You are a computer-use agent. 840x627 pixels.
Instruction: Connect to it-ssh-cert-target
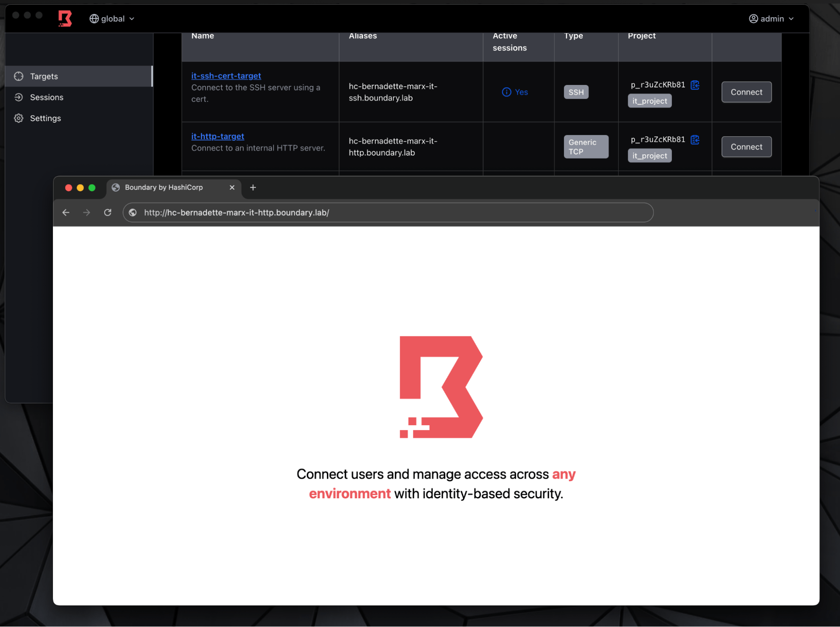point(746,92)
